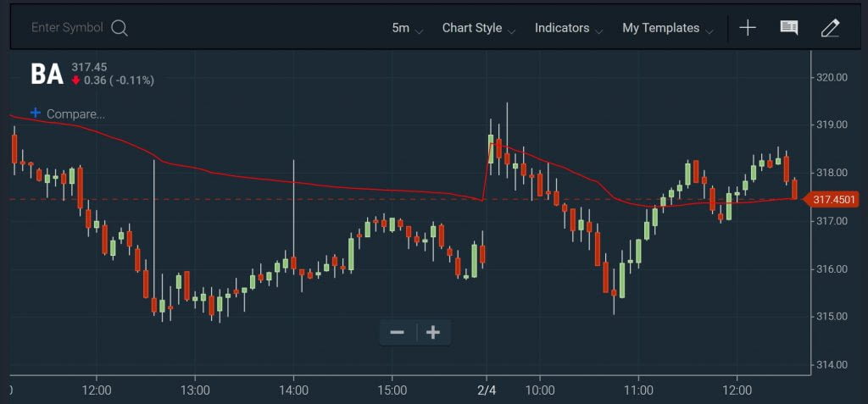Click the 314.00 price axis label
The height and width of the screenshot is (404, 868).
(832, 365)
